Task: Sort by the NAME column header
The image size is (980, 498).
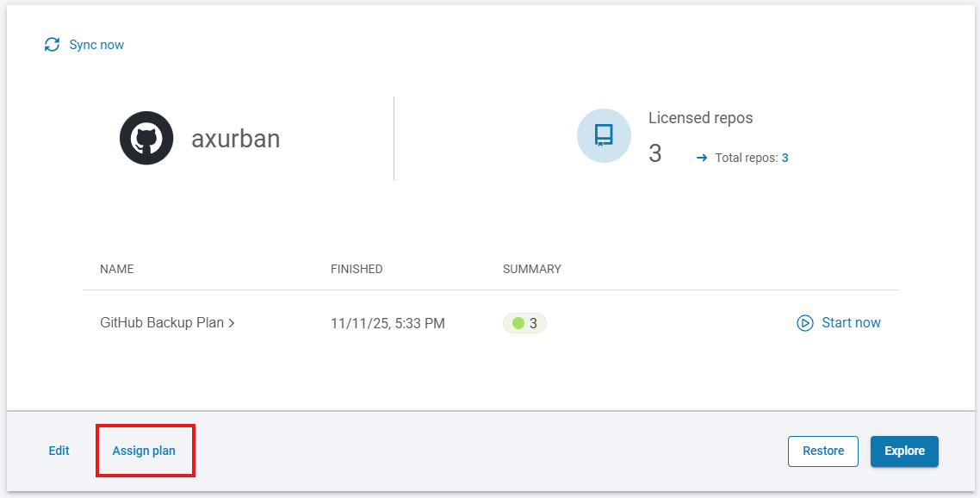Action: (x=116, y=269)
